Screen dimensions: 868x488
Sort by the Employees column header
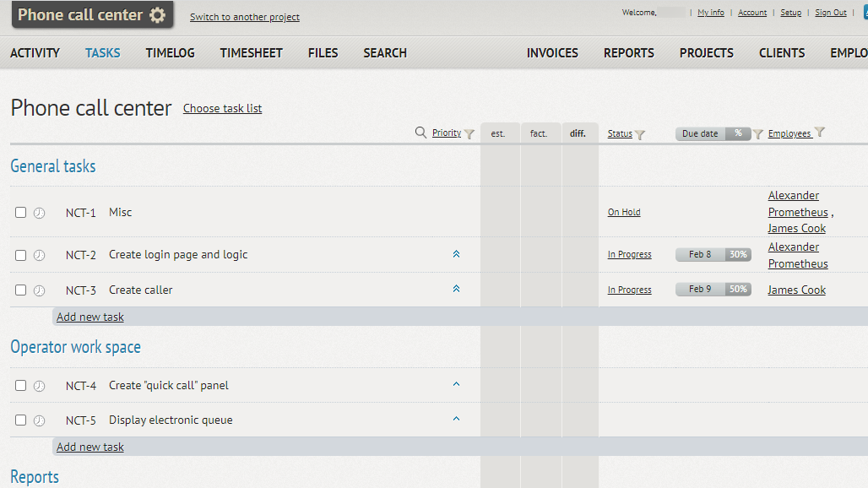pos(790,133)
